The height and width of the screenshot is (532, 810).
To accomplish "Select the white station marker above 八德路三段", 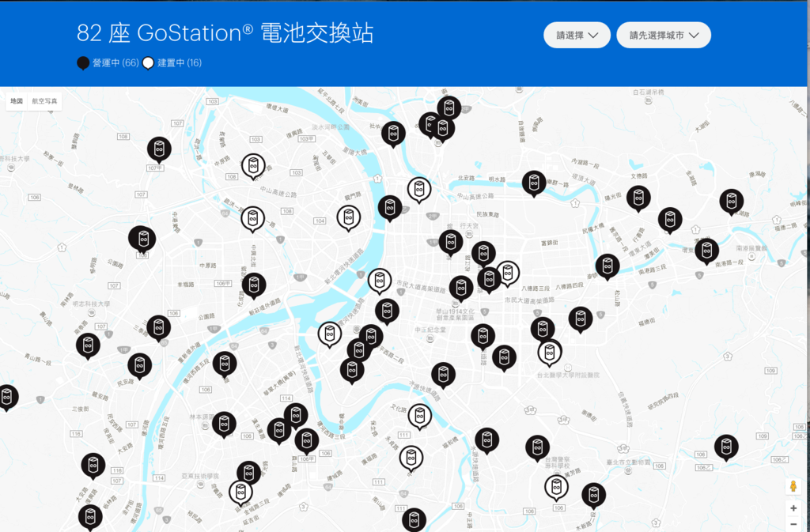I will 508,274.
